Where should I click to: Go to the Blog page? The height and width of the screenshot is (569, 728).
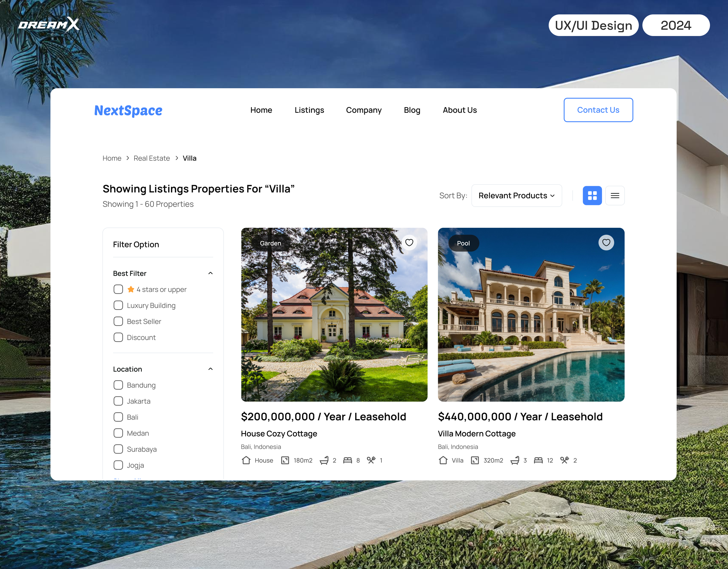pyautogui.click(x=412, y=110)
